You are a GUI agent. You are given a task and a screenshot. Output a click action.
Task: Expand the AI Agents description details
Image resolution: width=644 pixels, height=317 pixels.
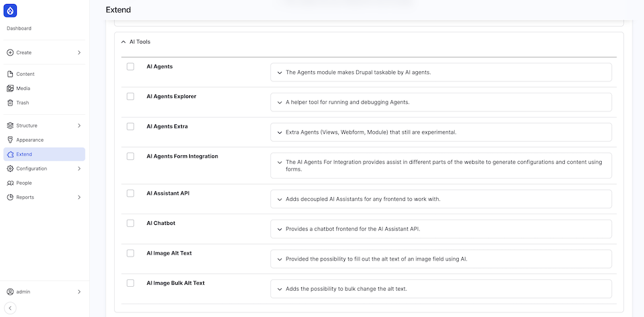pos(280,73)
